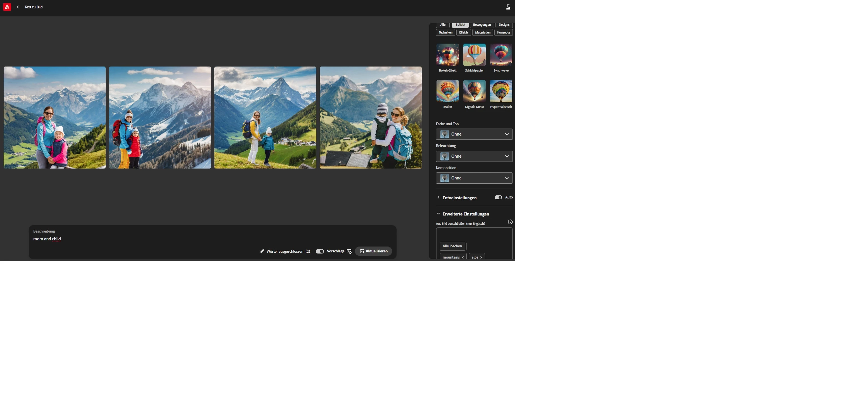Open the Beleuchtung dropdown

[474, 156]
